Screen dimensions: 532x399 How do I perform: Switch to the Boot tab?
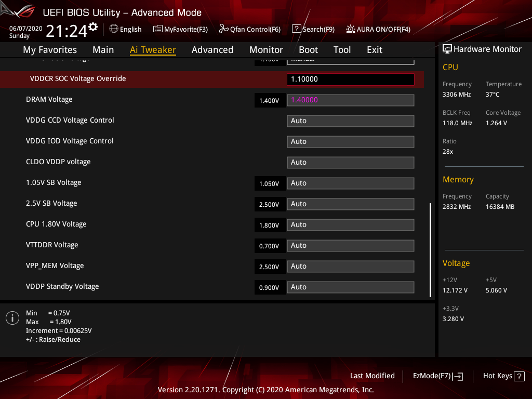click(x=308, y=50)
